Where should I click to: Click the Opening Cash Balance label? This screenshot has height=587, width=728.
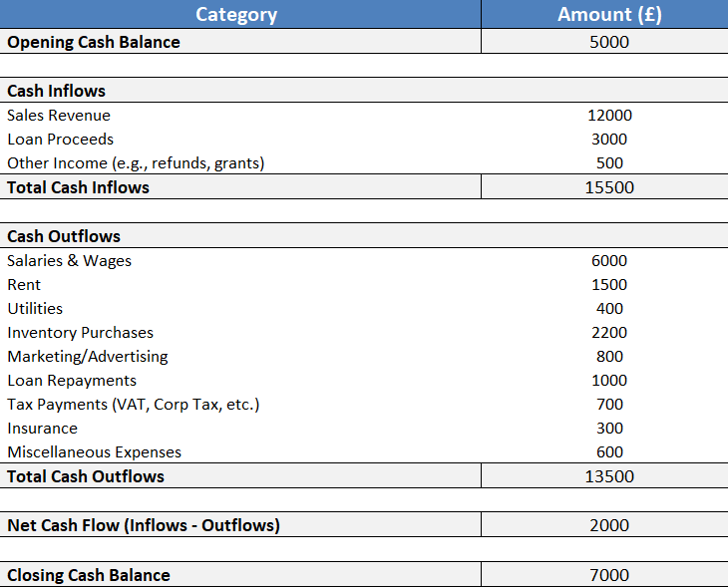pyautogui.click(x=94, y=42)
